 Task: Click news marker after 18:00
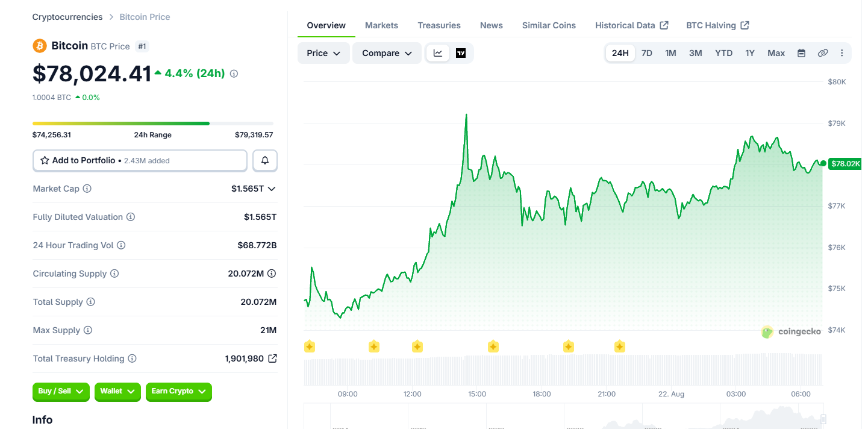pyautogui.click(x=569, y=346)
